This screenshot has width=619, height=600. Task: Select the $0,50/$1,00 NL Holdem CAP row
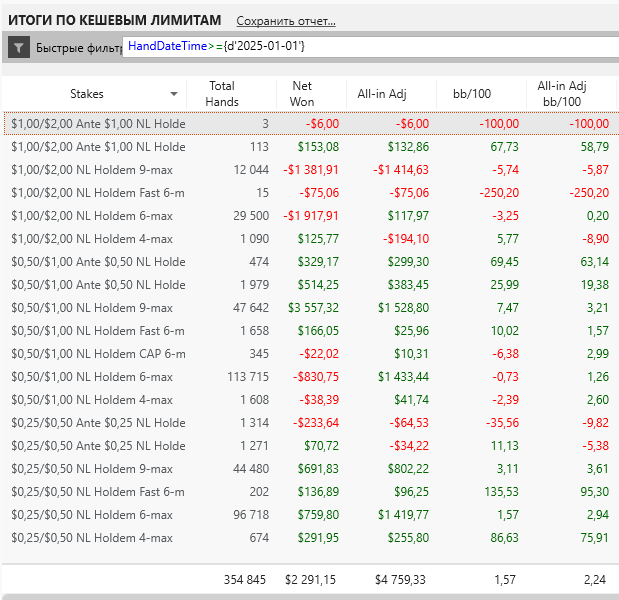pyautogui.click(x=97, y=353)
